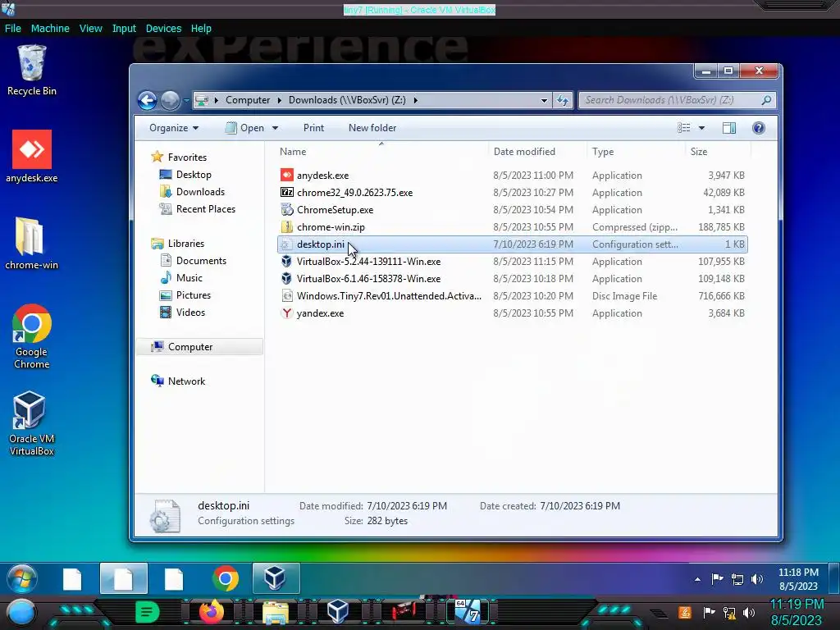Refresh the Downloads folder view

pos(563,100)
